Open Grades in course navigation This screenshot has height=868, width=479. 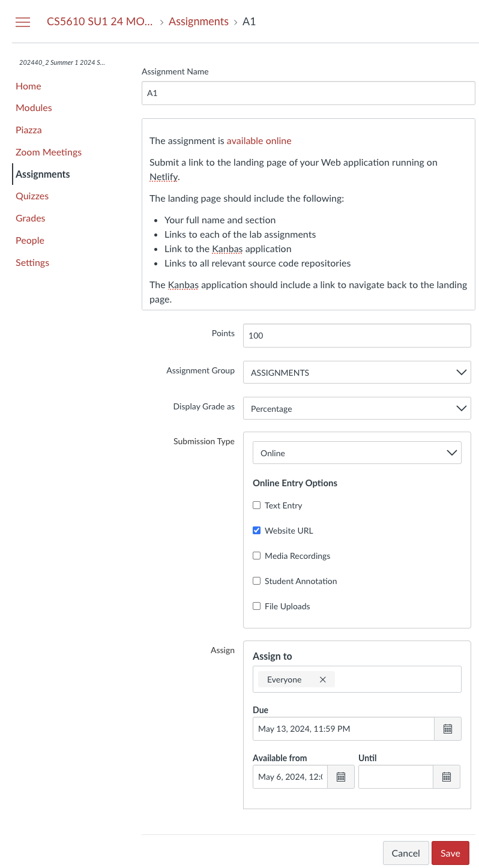tap(31, 218)
